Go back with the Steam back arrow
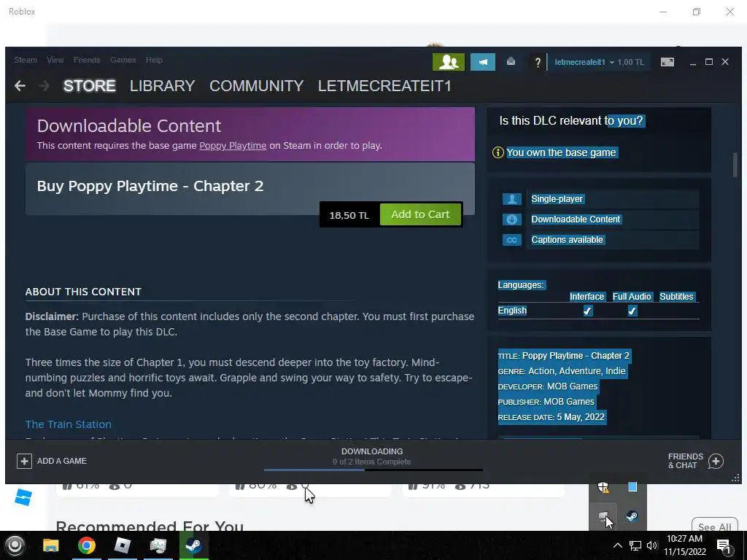This screenshot has width=747, height=560. point(20,86)
